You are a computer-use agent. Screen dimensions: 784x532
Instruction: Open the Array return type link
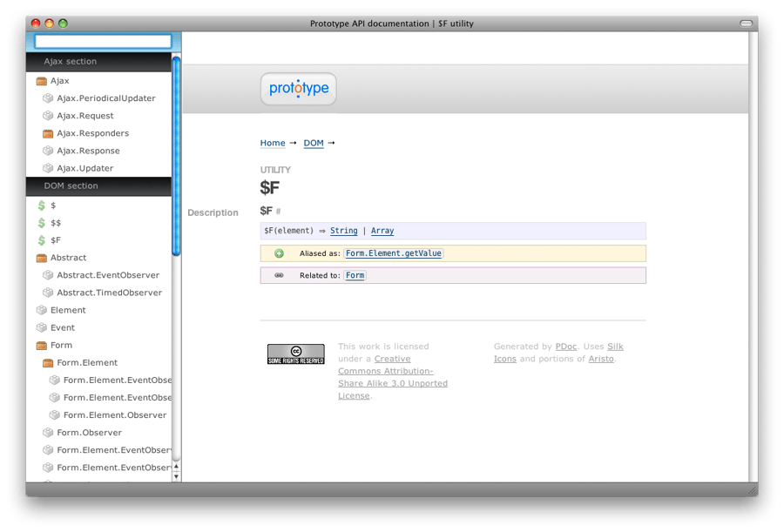pyautogui.click(x=382, y=231)
